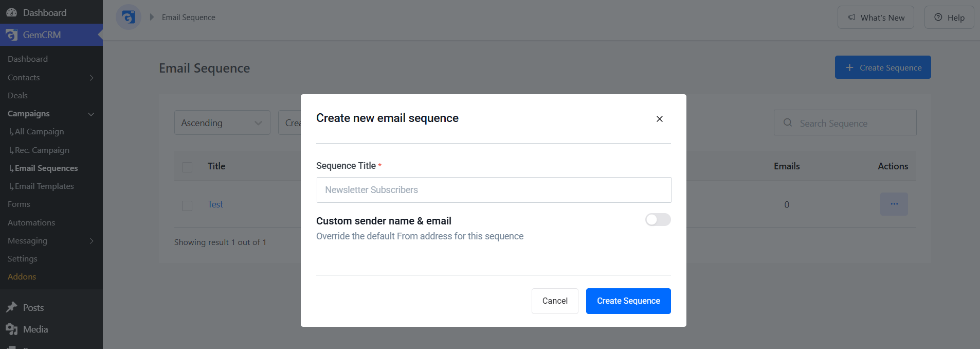The image size is (980, 349).
Task: Click the Posts pin icon
Action: pos(11,307)
